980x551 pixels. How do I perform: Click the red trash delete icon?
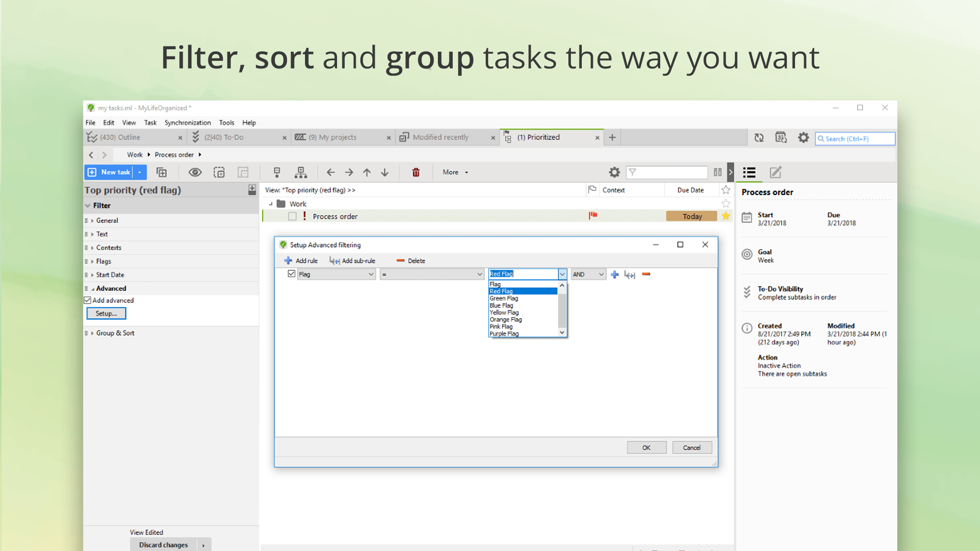tap(415, 172)
